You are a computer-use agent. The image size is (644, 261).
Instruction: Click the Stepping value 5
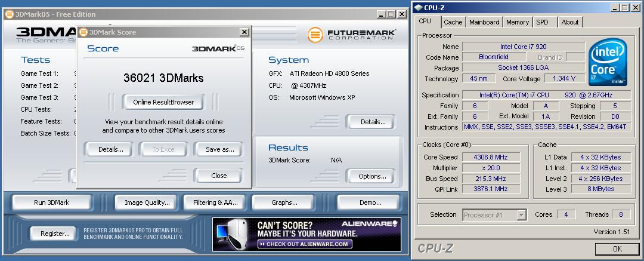[615, 106]
